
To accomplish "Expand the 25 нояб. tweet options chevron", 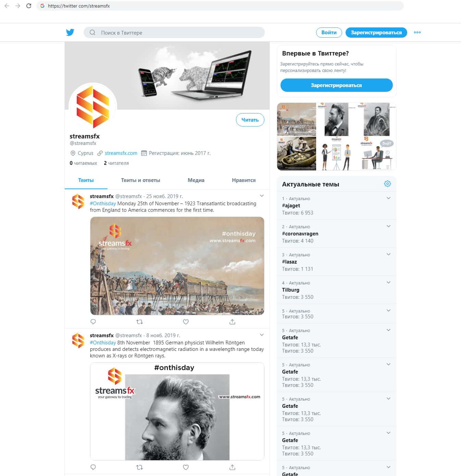I will tap(262, 196).
